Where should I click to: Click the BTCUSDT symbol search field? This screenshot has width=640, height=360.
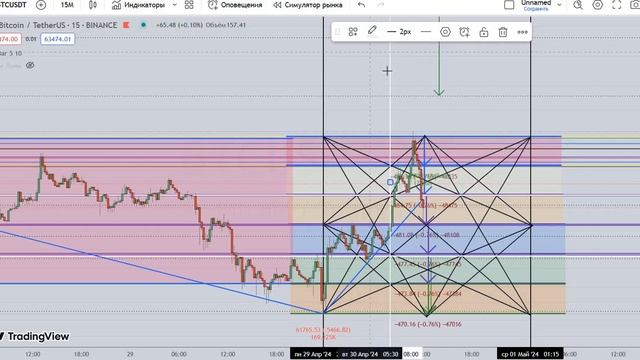coord(13,5)
